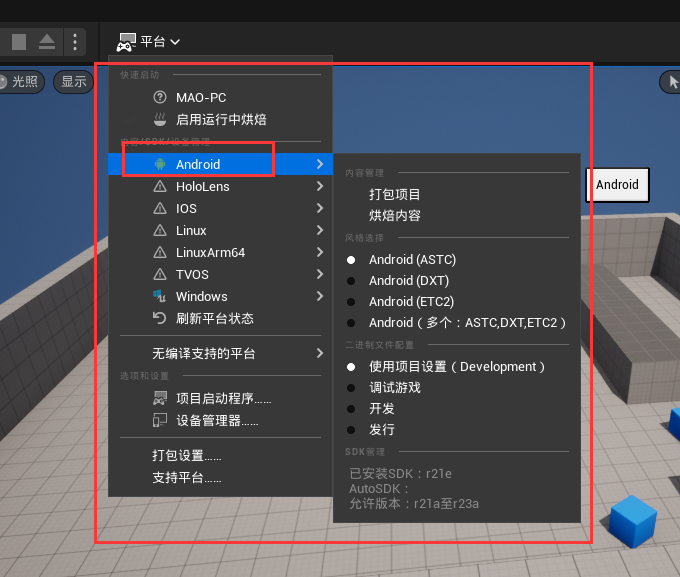Expand the Windows submenu arrow
The width and height of the screenshot is (680, 577).
click(320, 296)
